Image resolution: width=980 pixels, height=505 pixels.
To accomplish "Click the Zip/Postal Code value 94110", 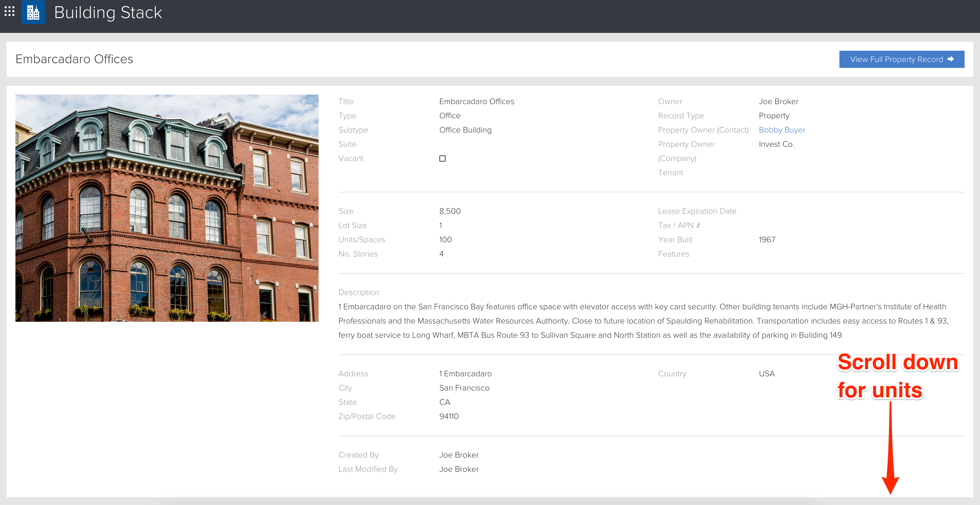I will point(449,416).
